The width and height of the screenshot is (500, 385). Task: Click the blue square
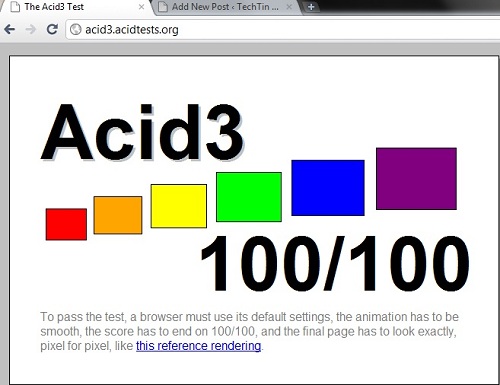pyautogui.click(x=328, y=188)
